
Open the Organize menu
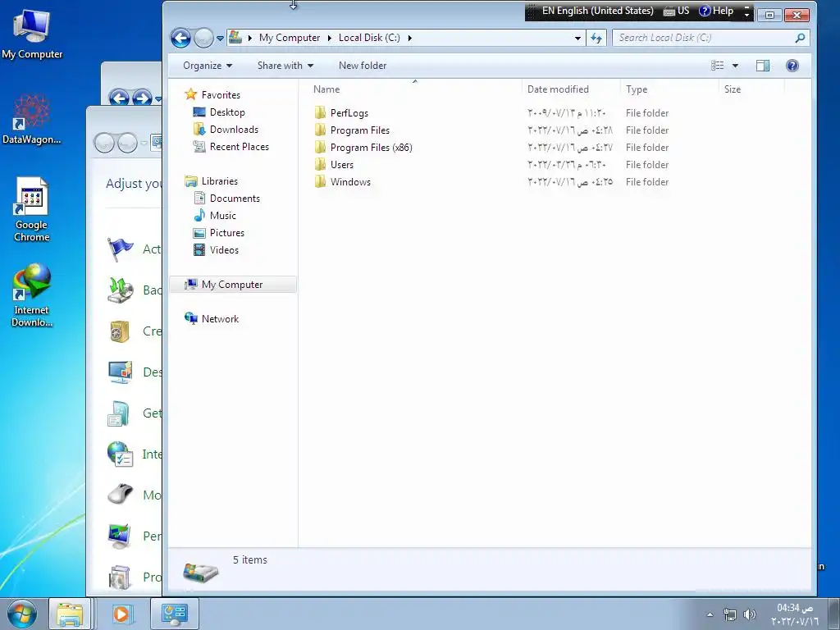coord(208,66)
